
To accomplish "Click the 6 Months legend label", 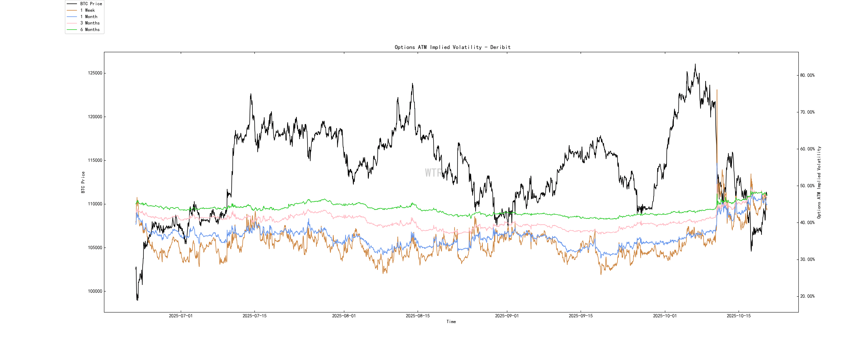I will pyautogui.click(x=90, y=30).
